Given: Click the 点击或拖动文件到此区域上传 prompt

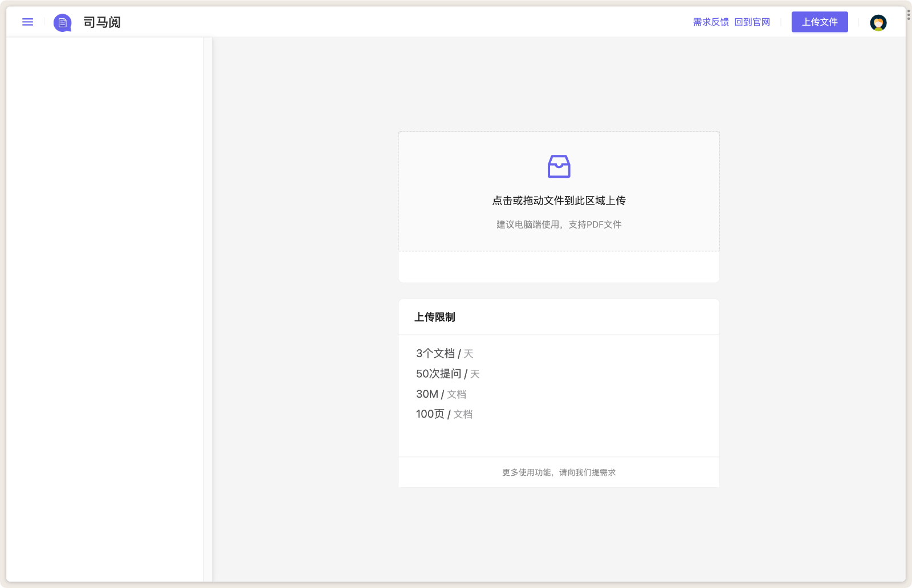Looking at the screenshot, I should pyautogui.click(x=557, y=201).
